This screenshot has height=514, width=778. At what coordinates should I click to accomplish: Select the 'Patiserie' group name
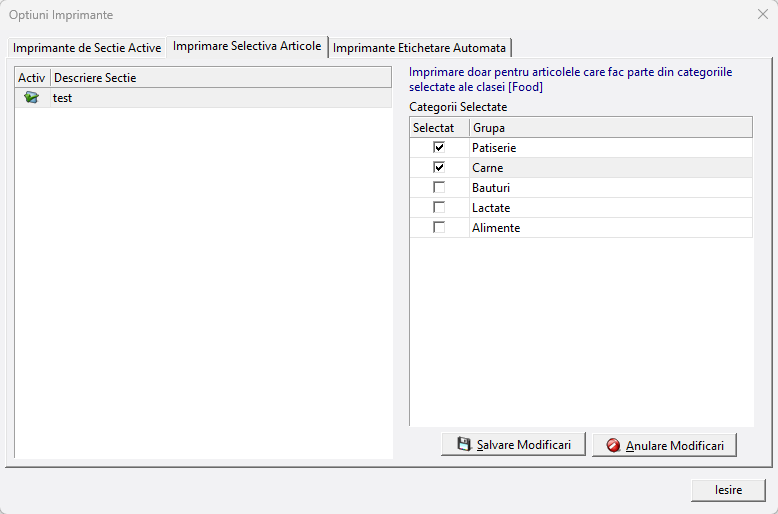(494, 148)
